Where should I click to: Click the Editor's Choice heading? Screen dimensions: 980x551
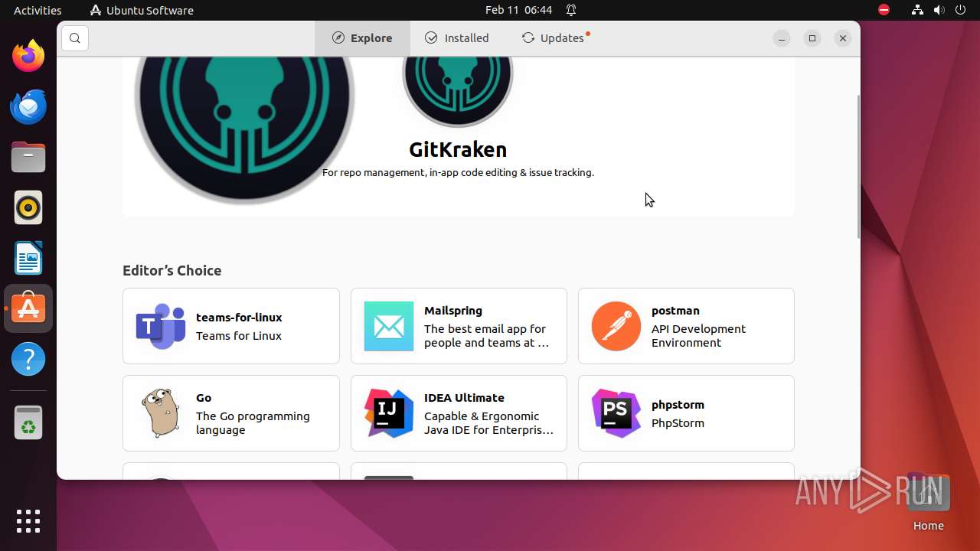[172, 270]
